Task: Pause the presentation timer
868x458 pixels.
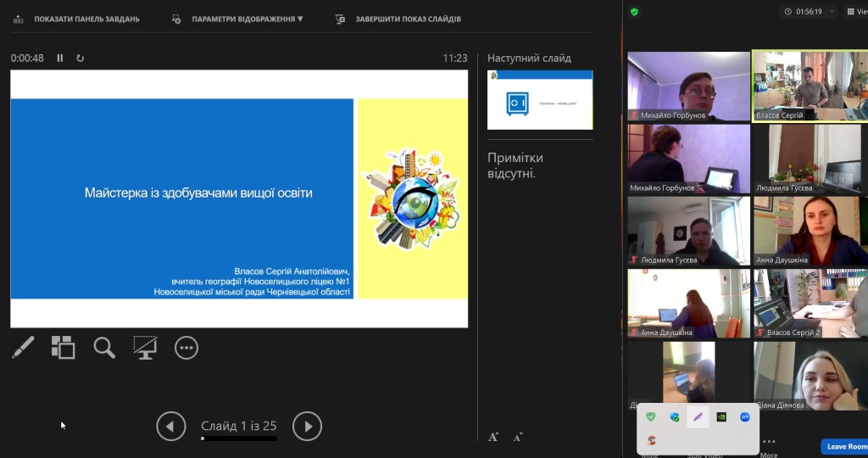Action: coord(60,59)
